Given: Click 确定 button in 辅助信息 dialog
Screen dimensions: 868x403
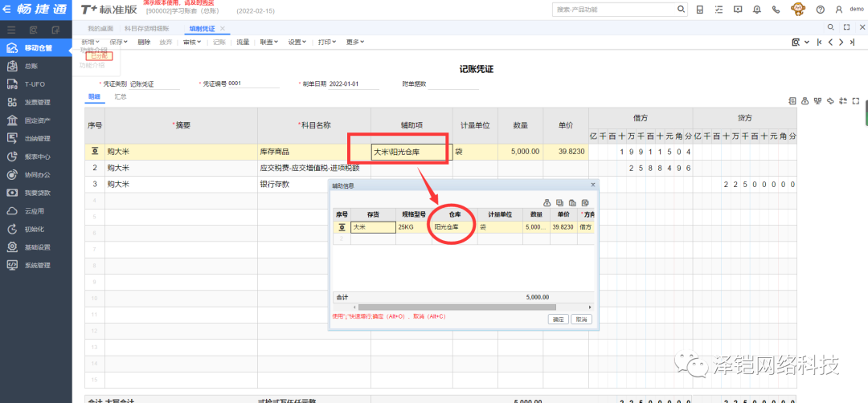Looking at the screenshot, I should click(558, 320).
